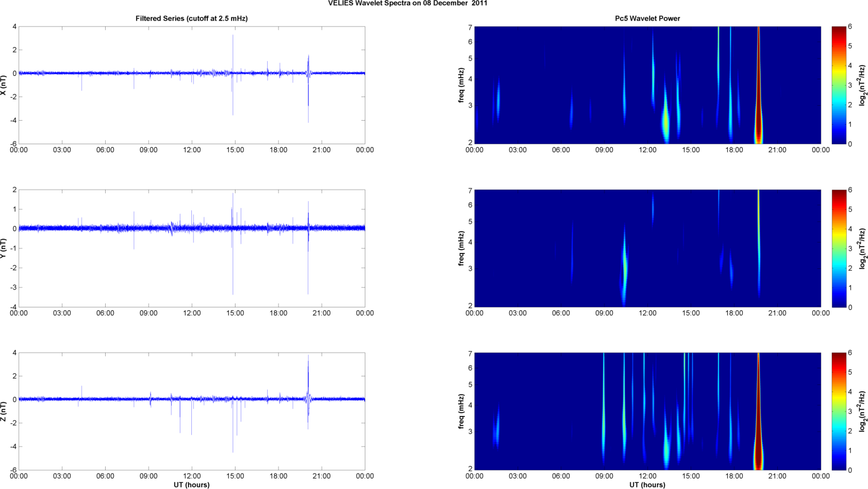The width and height of the screenshot is (868, 489).
Task: Click the large 15:00 spike in X series
Action: pyautogui.click(x=233, y=75)
